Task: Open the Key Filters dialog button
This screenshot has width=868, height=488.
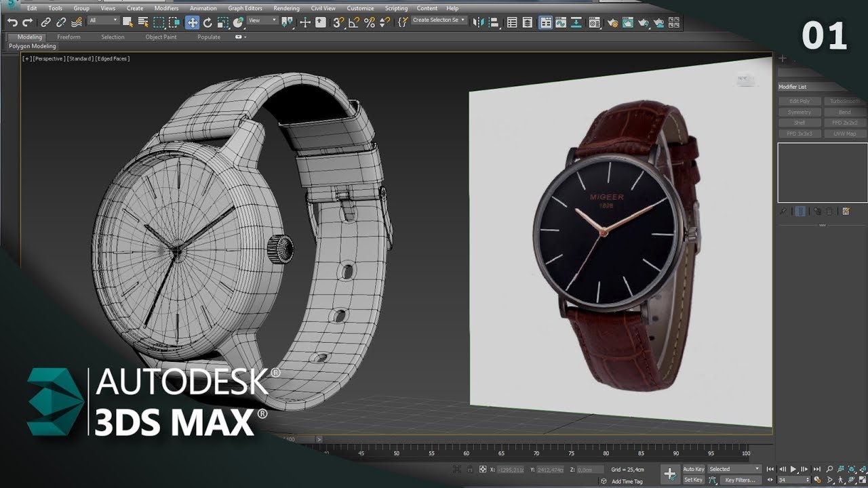Action: pyautogui.click(x=741, y=480)
